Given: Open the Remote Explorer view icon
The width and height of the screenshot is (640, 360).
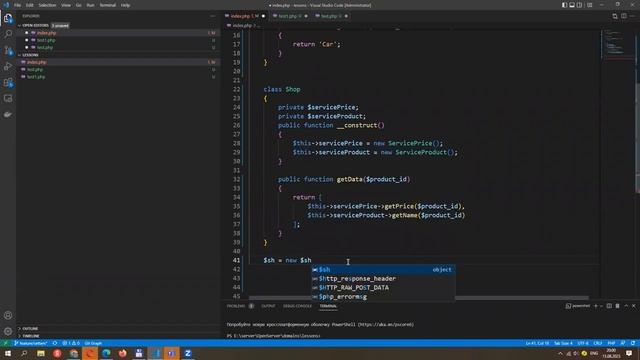Looking at the screenshot, I should (x=8, y=98).
